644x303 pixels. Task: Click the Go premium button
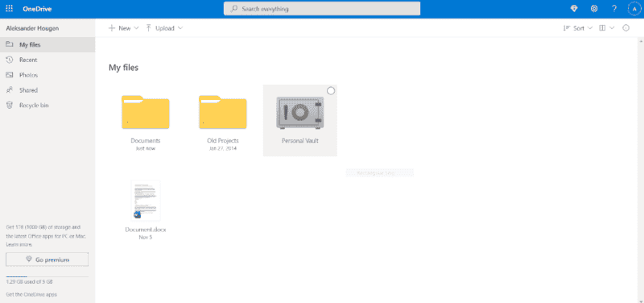point(47,259)
